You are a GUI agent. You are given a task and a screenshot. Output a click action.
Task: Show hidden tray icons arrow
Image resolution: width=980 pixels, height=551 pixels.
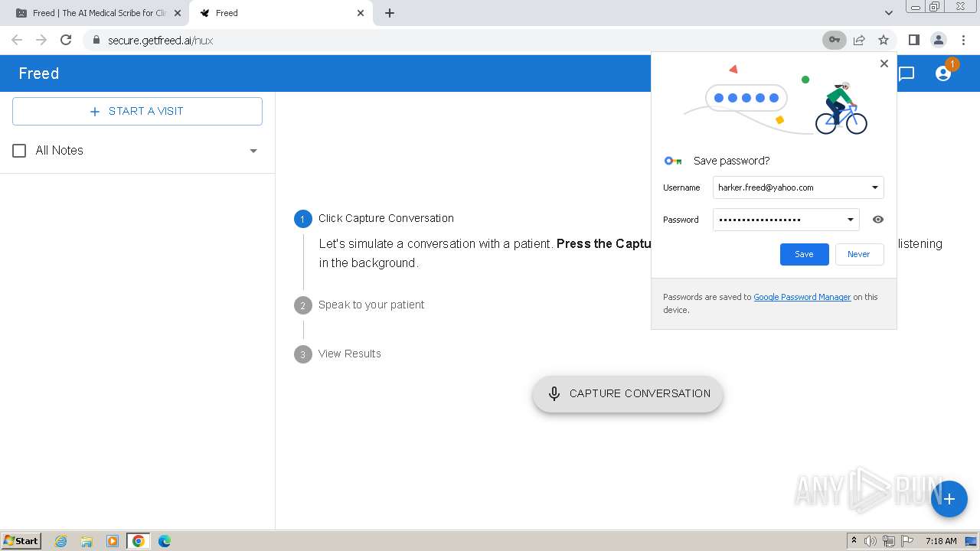click(854, 540)
